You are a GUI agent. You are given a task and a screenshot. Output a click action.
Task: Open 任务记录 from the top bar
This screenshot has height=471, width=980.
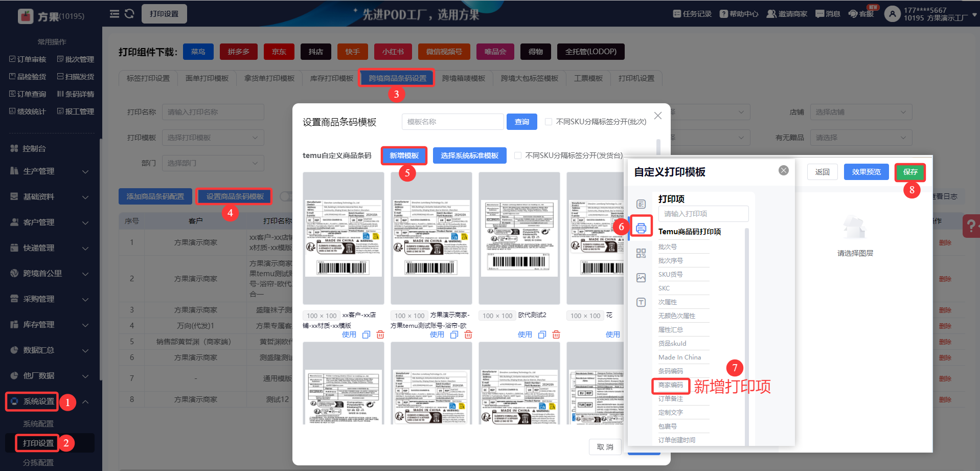[692, 14]
